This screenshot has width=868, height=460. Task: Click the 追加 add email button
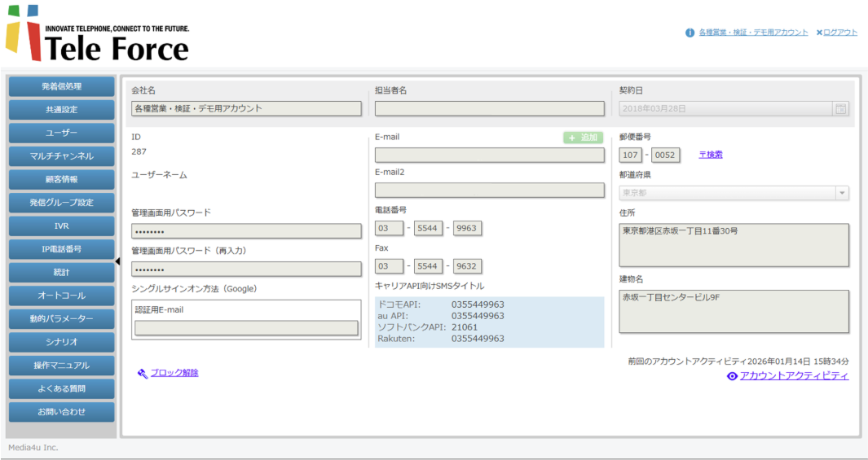[584, 138]
